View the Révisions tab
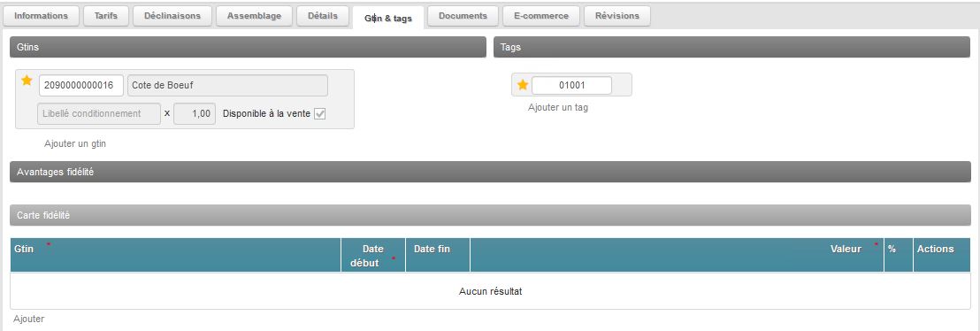The height and width of the screenshot is (331, 980). pos(617,16)
